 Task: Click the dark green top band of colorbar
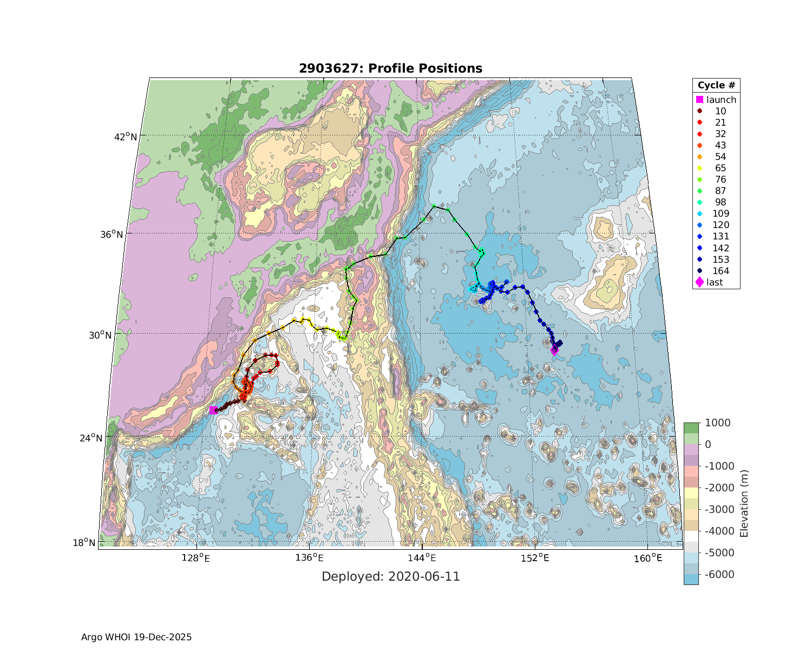[691, 428]
